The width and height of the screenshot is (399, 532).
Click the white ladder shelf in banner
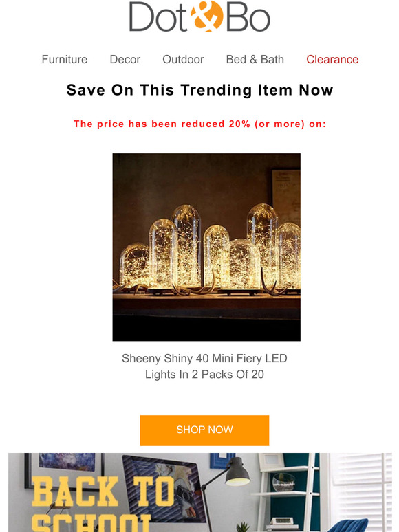click(289, 492)
